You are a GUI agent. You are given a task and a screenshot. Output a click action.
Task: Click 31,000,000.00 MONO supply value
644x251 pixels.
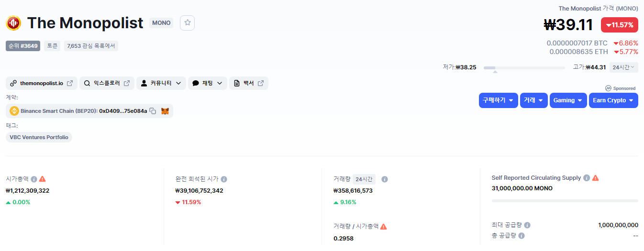522,188
